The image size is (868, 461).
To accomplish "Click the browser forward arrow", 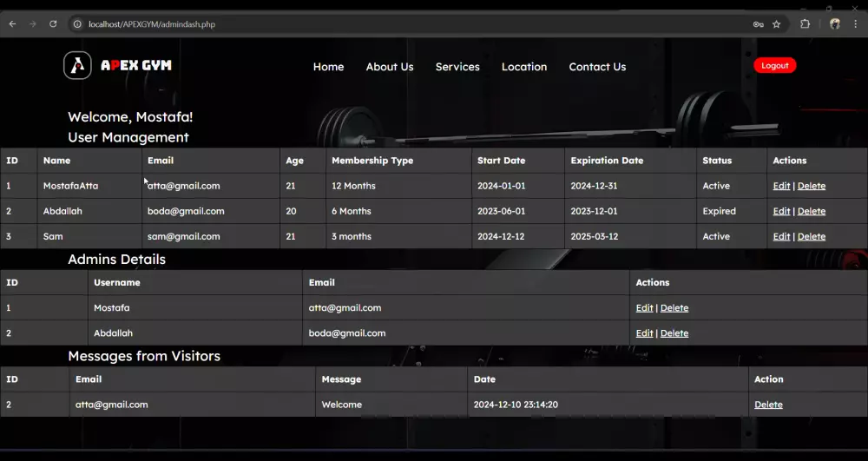I will click(x=33, y=24).
